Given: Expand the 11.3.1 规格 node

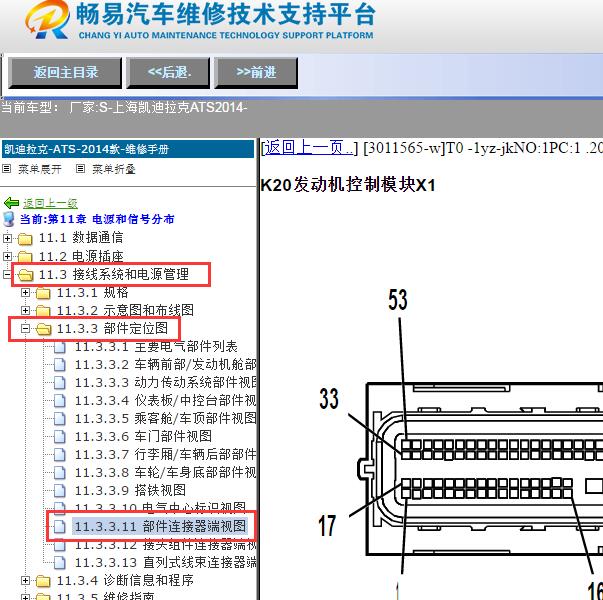Looking at the screenshot, I should coord(25,293).
